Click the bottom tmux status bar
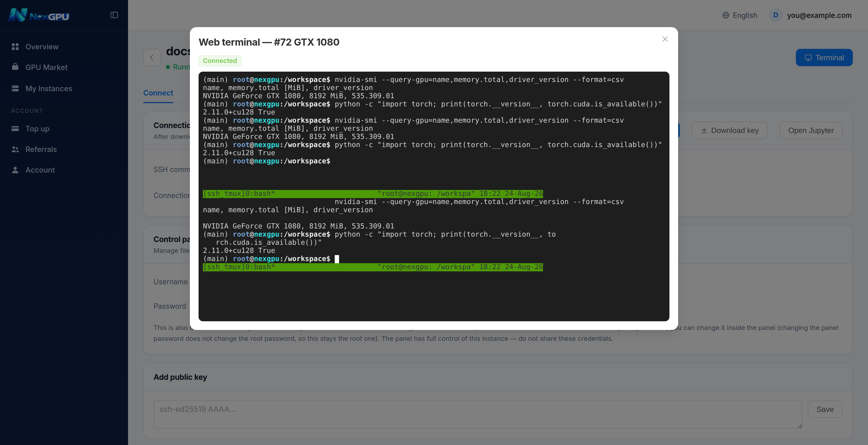868x445 pixels. (373, 267)
